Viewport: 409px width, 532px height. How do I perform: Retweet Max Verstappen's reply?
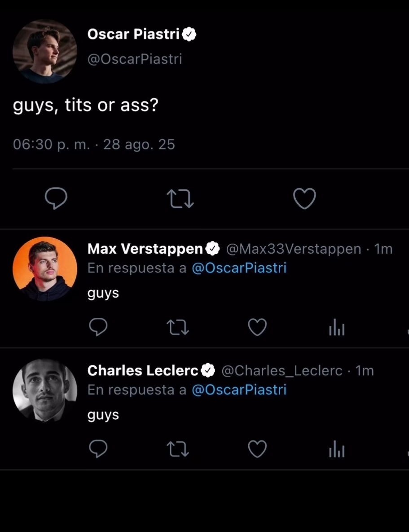pos(178,327)
